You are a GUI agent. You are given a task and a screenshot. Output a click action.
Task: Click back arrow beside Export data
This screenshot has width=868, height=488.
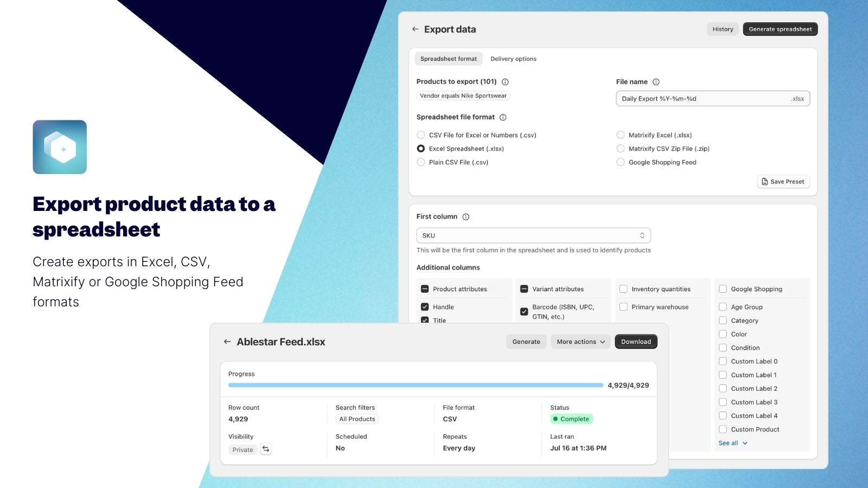415,29
